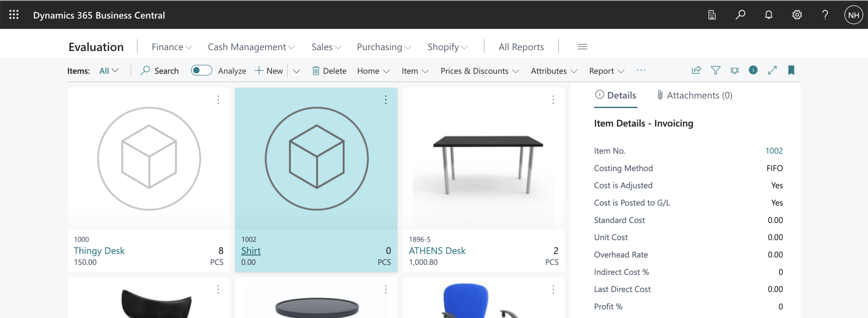Open the ATHENS Desk item link
Viewport: 868px width, 318px height.
(x=437, y=251)
